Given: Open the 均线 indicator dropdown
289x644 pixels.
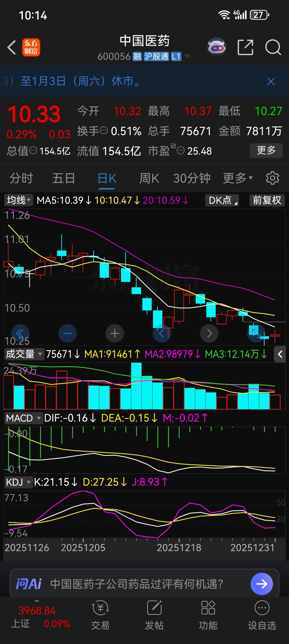Looking at the screenshot, I should coord(18,200).
